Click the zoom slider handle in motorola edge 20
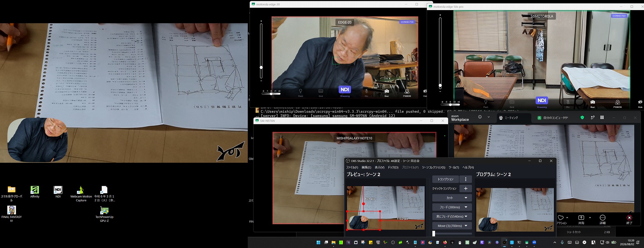This screenshot has width=644, height=248. point(261,68)
